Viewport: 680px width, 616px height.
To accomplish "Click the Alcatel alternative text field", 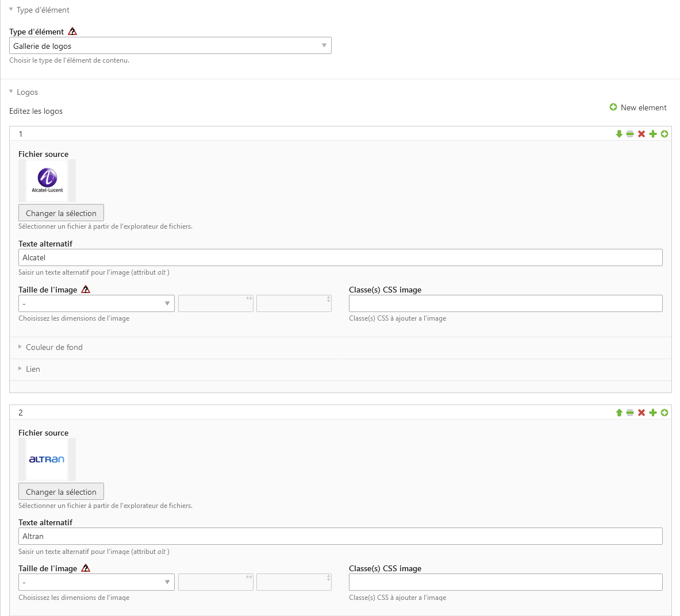I will click(340, 257).
